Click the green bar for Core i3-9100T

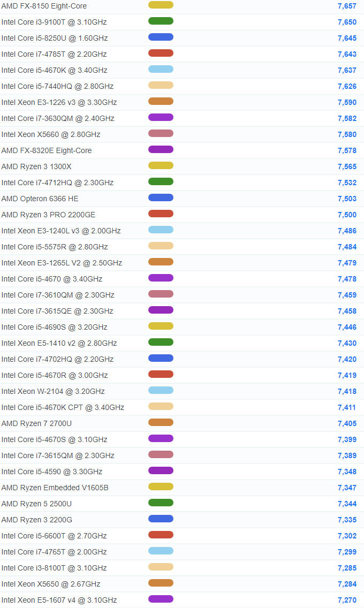click(161, 21)
